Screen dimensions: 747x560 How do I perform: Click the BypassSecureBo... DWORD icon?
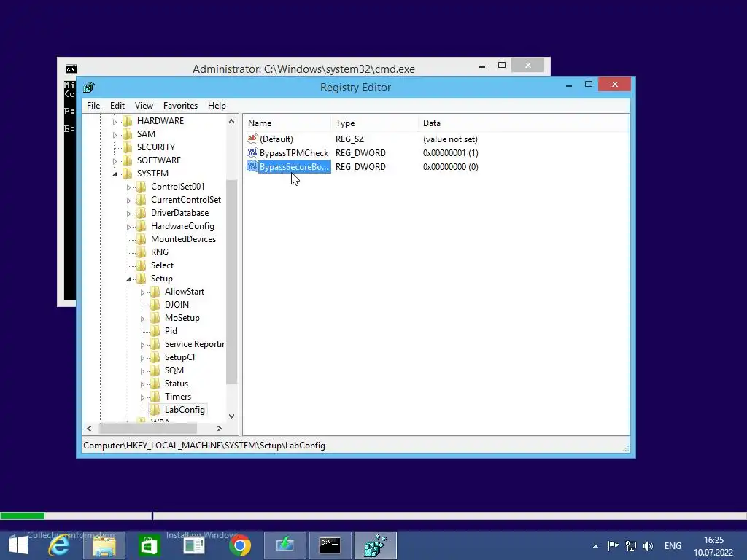[252, 166]
